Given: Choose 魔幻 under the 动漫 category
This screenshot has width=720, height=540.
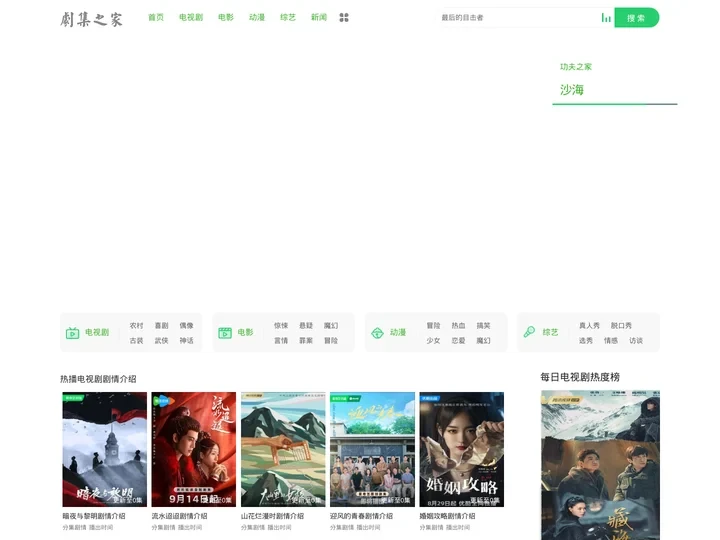Looking at the screenshot, I should [483, 341].
